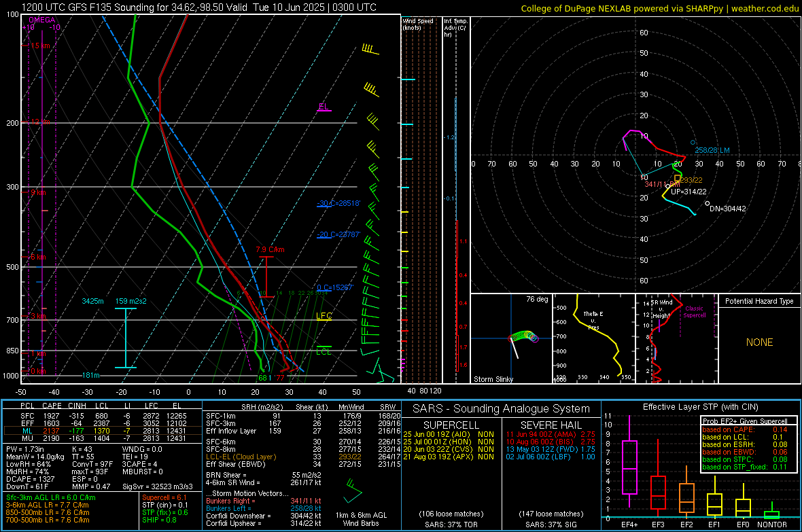Click the GFS F135 sounding title text
The height and width of the screenshot is (532, 802).
pyautogui.click(x=199, y=7)
